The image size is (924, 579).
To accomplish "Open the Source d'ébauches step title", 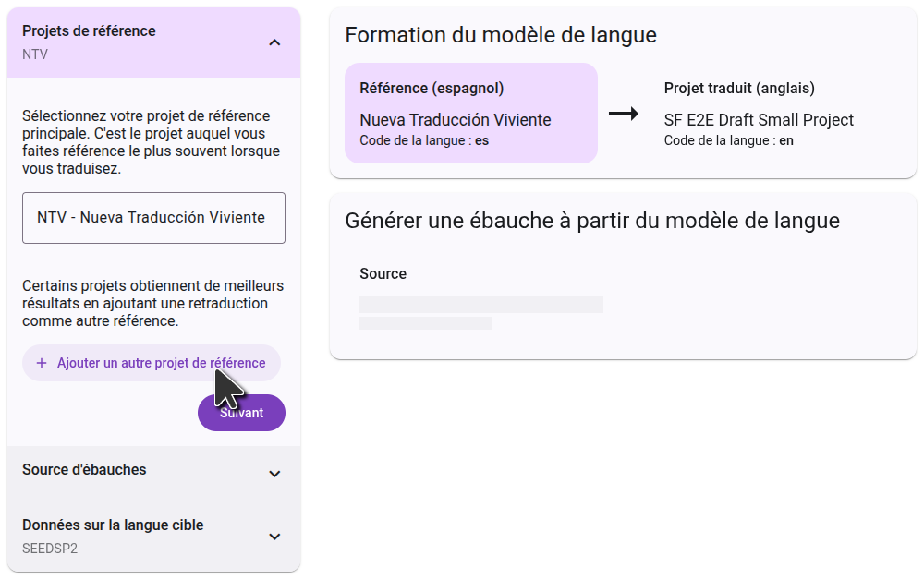I will [x=84, y=469].
